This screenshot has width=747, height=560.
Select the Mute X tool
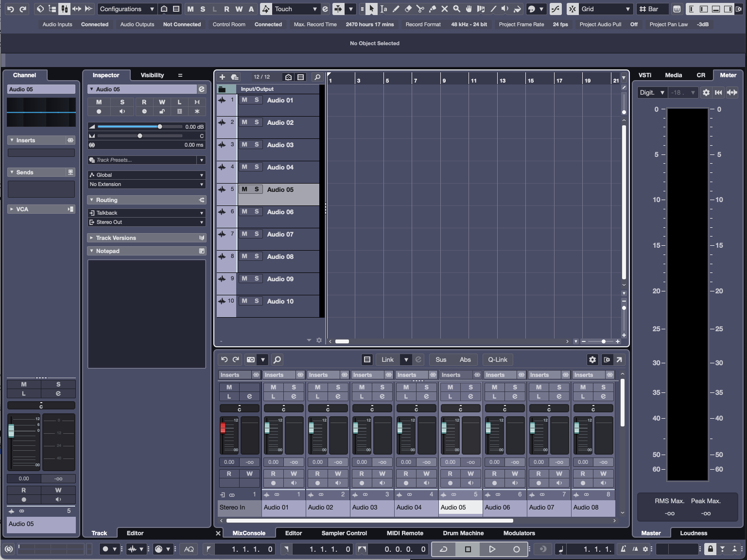coord(445,9)
